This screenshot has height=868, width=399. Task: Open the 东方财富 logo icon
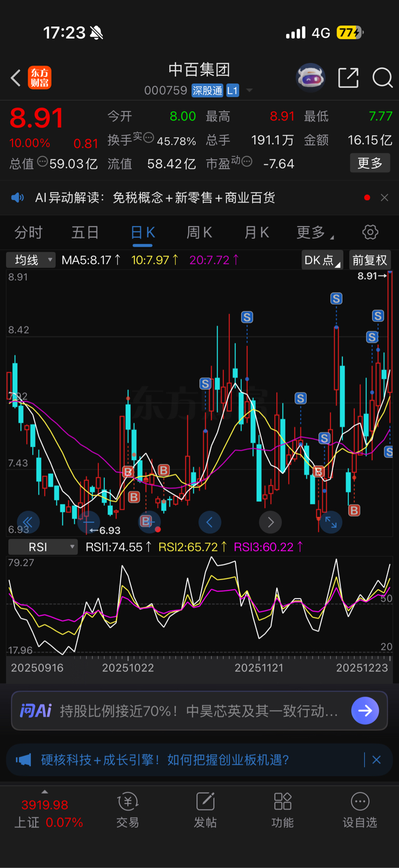(x=39, y=78)
